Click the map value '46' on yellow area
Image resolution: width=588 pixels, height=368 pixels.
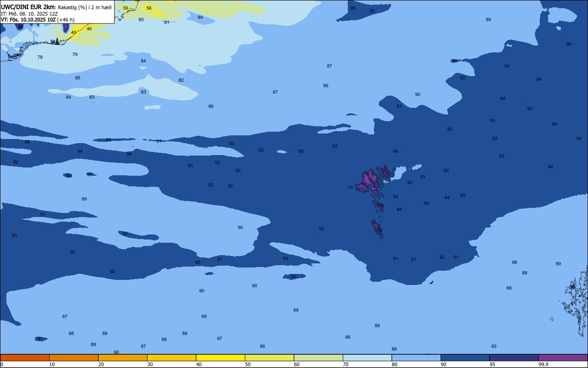[x=89, y=29]
